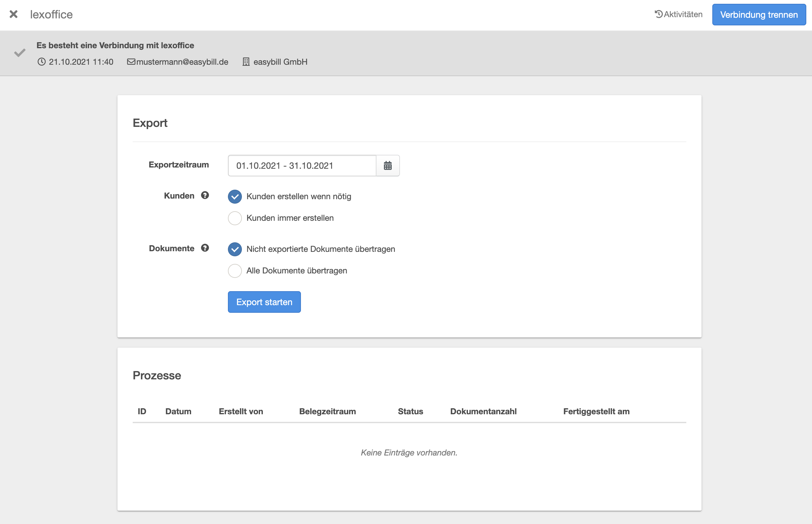Click the Verbindung trennen button
812x524 pixels.
coord(759,15)
